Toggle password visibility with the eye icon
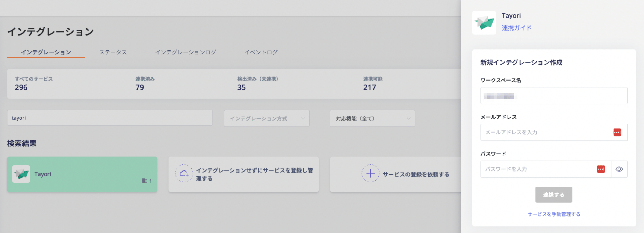Image resolution: width=644 pixels, height=233 pixels. click(619, 169)
